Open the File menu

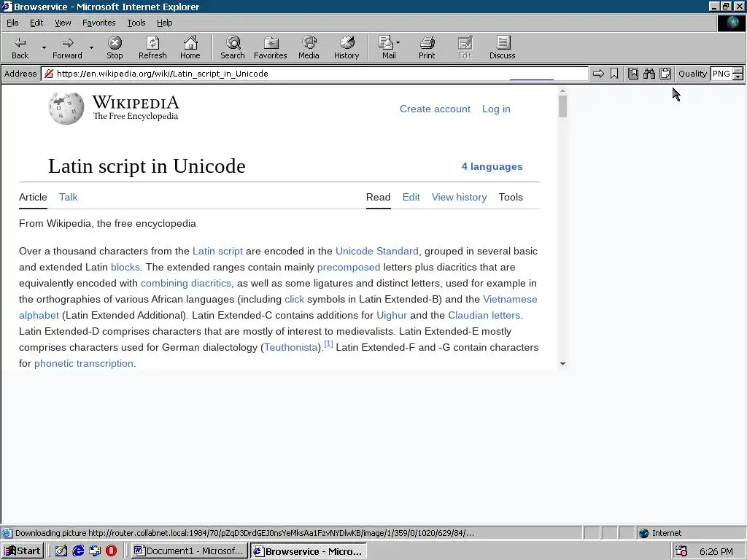12,23
